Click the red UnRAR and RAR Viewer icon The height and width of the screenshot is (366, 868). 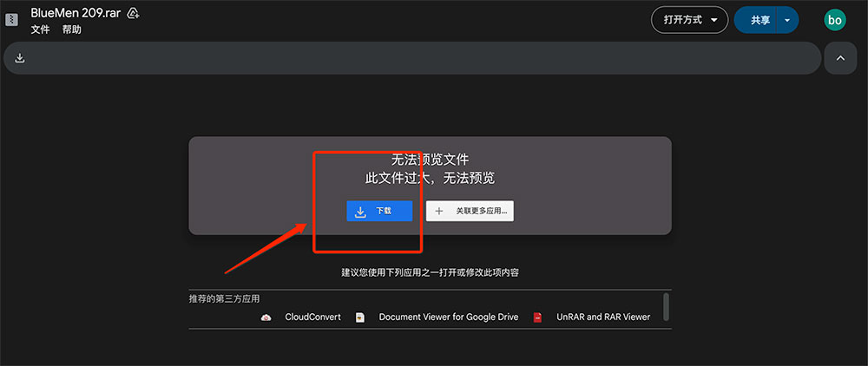[x=537, y=317]
